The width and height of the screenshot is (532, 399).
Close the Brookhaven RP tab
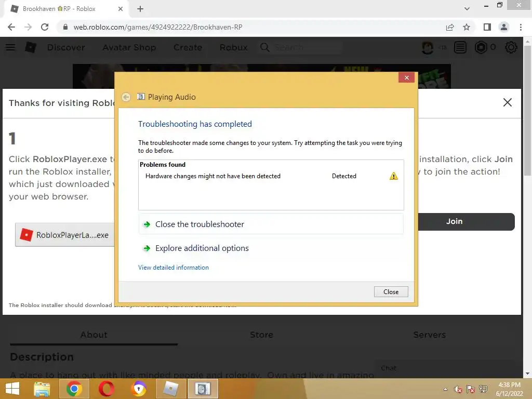click(120, 9)
